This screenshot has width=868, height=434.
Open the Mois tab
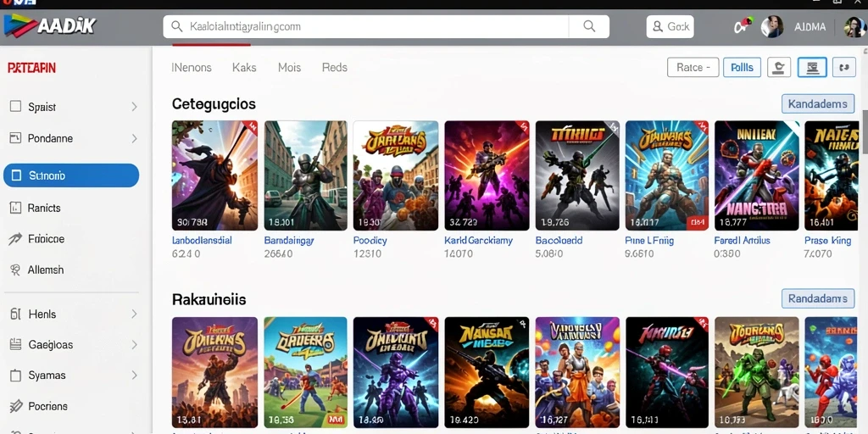pos(290,68)
